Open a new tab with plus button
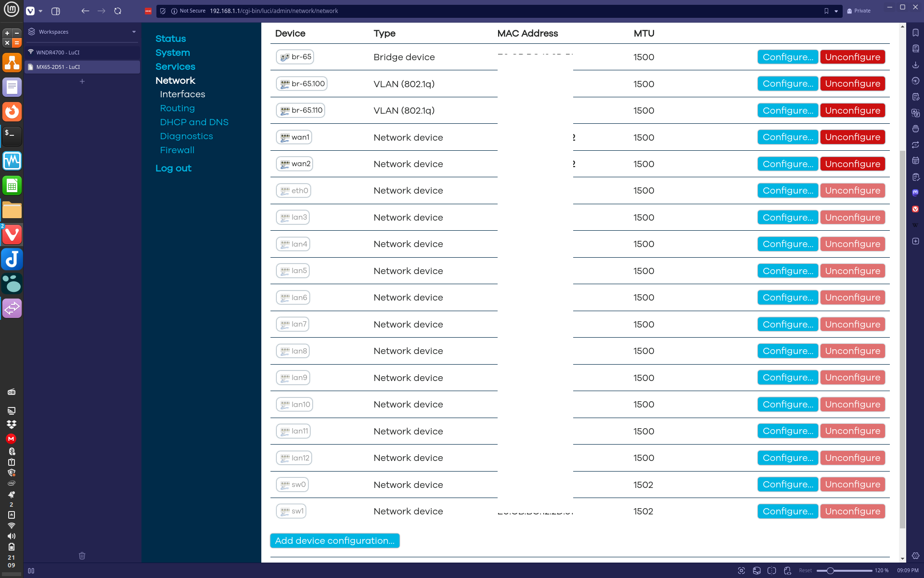 click(x=82, y=81)
